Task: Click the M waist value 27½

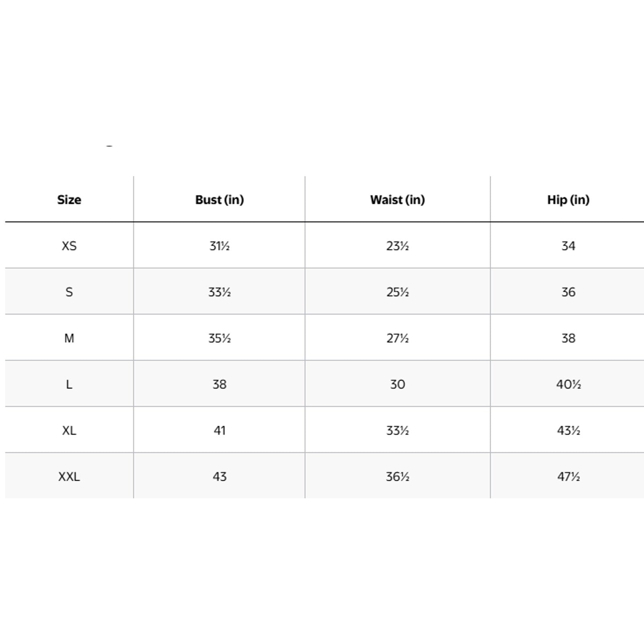Action: click(x=397, y=338)
